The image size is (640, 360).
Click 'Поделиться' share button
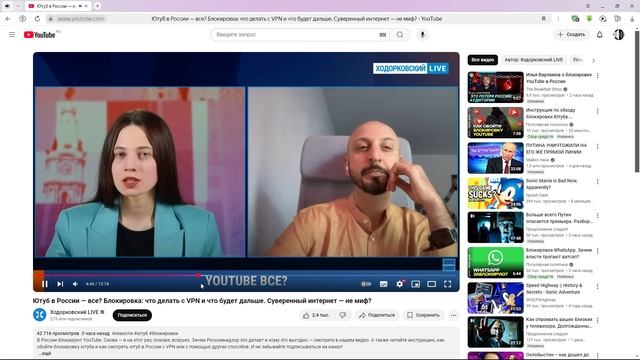click(x=377, y=315)
